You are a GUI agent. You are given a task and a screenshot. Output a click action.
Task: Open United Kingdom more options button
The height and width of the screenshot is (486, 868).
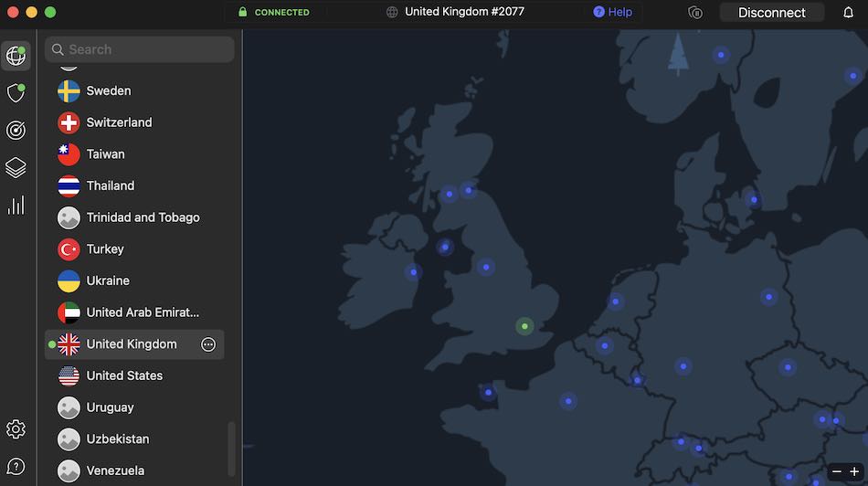tap(208, 344)
